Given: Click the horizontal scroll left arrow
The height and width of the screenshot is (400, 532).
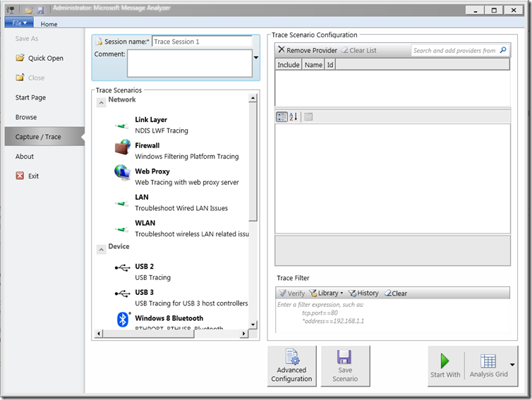Looking at the screenshot, I should 98,334.
